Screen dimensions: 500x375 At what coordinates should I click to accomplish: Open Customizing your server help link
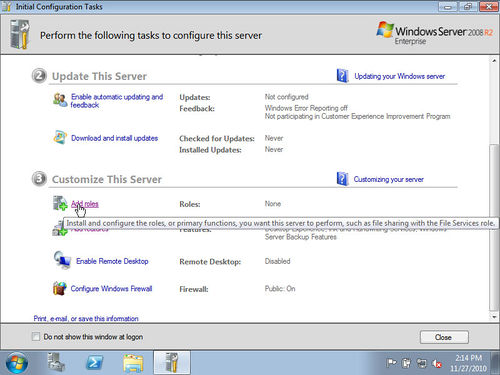(x=389, y=179)
